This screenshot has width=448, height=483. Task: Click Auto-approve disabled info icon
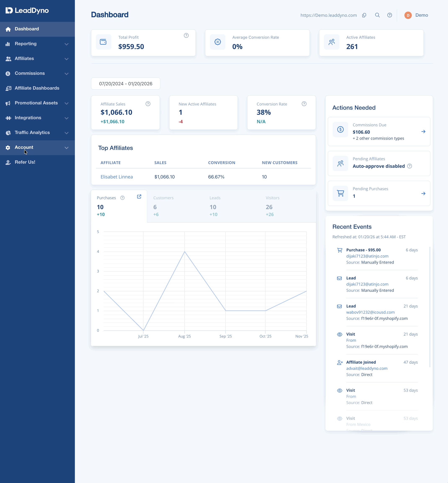click(409, 166)
